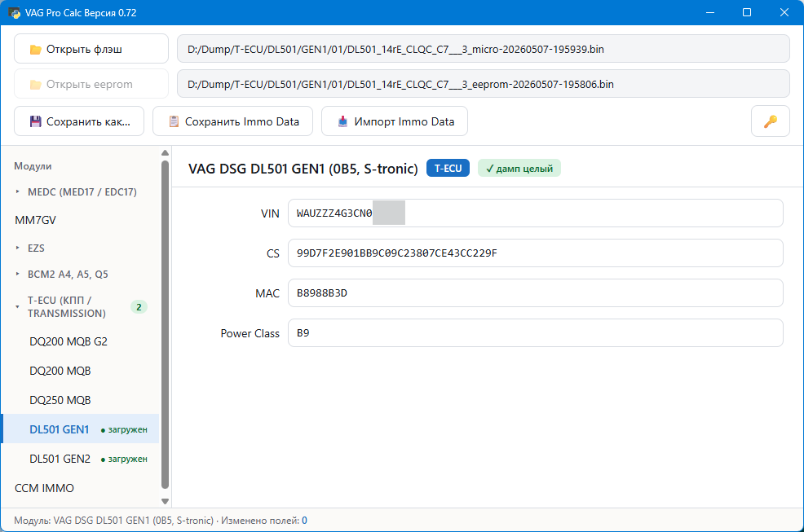Maximize the VAG Pro Calc window
This screenshot has width=804, height=532.
click(x=747, y=12)
